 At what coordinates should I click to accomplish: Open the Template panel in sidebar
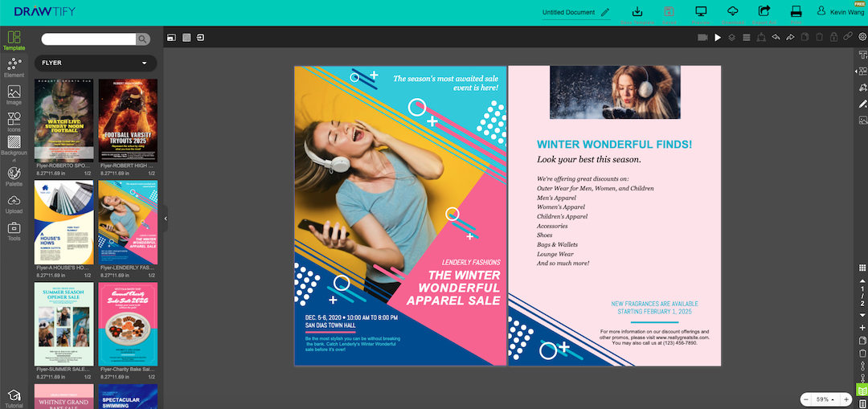[14, 41]
